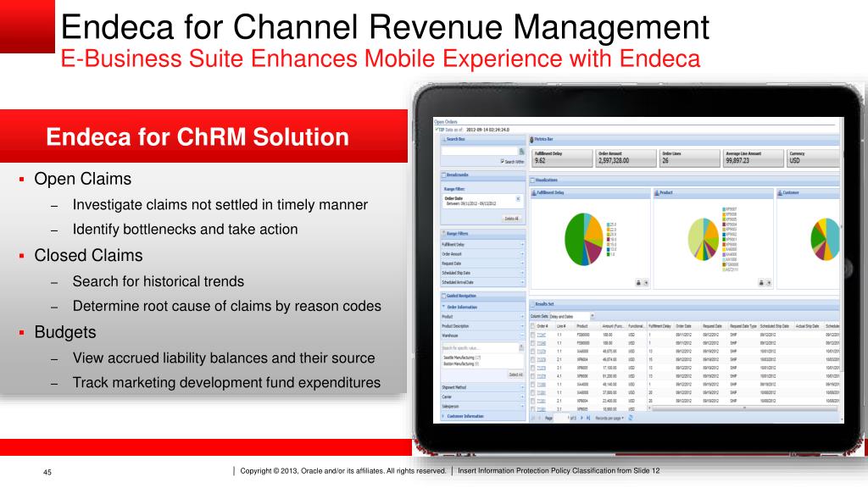Tick the checkbox on the third results row
Screen dimensions: 868x488
click(x=533, y=352)
